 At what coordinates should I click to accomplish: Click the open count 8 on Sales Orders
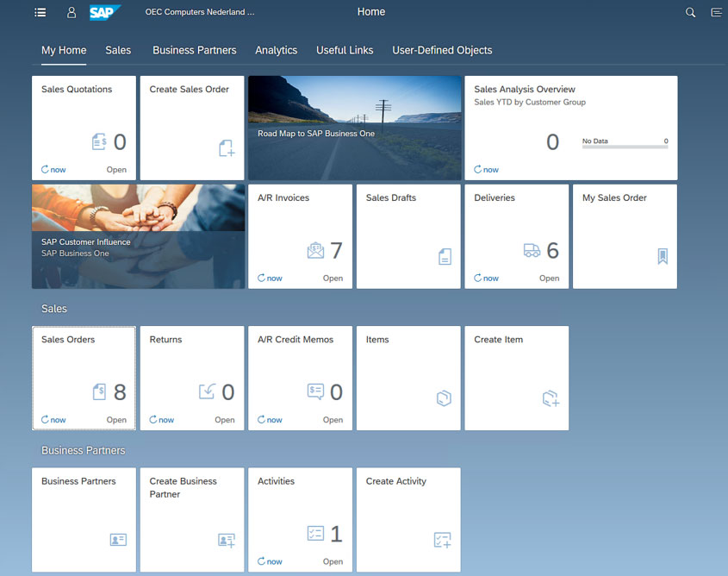point(120,392)
